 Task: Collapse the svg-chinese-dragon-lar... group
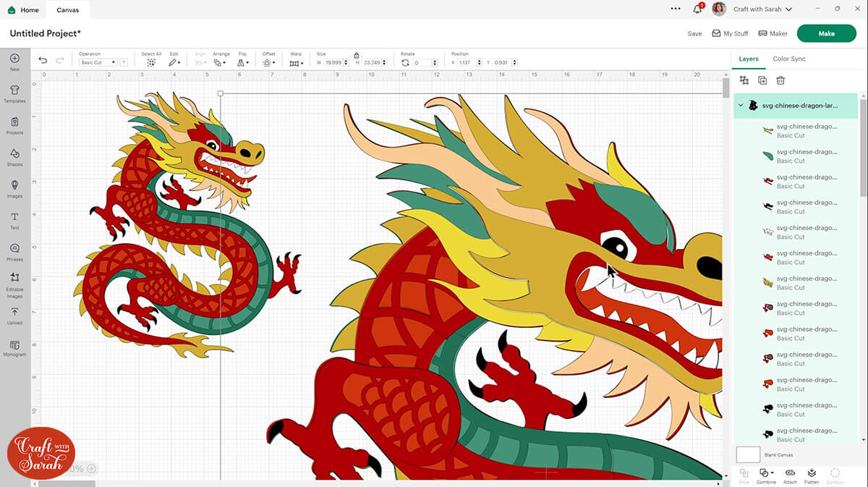pyautogui.click(x=741, y=106)
